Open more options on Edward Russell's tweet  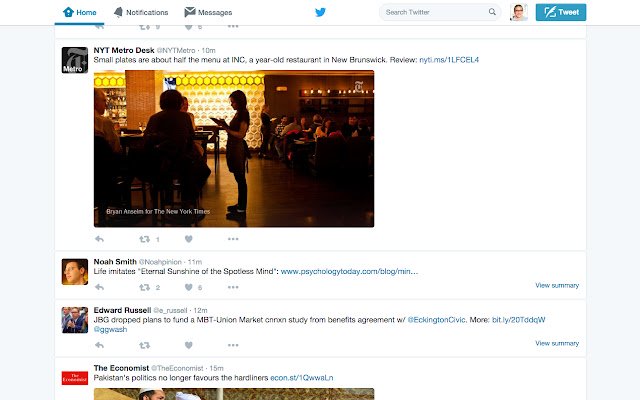[x=233, y=345]
